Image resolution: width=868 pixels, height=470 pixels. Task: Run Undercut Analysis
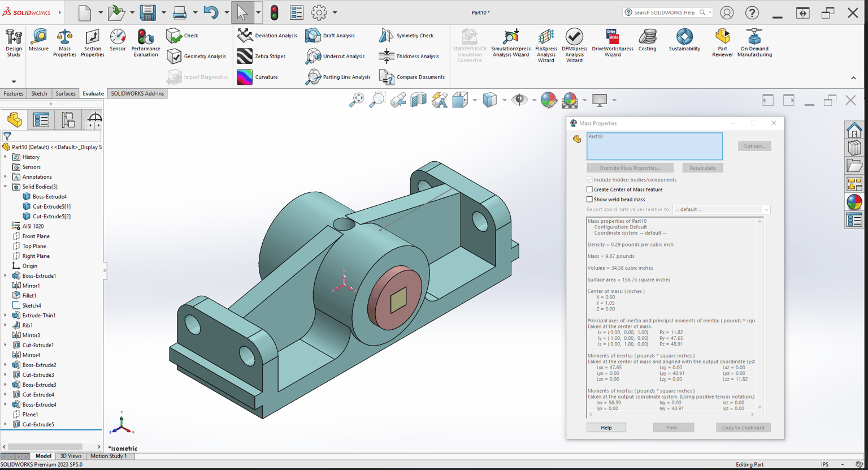[335, 56]
